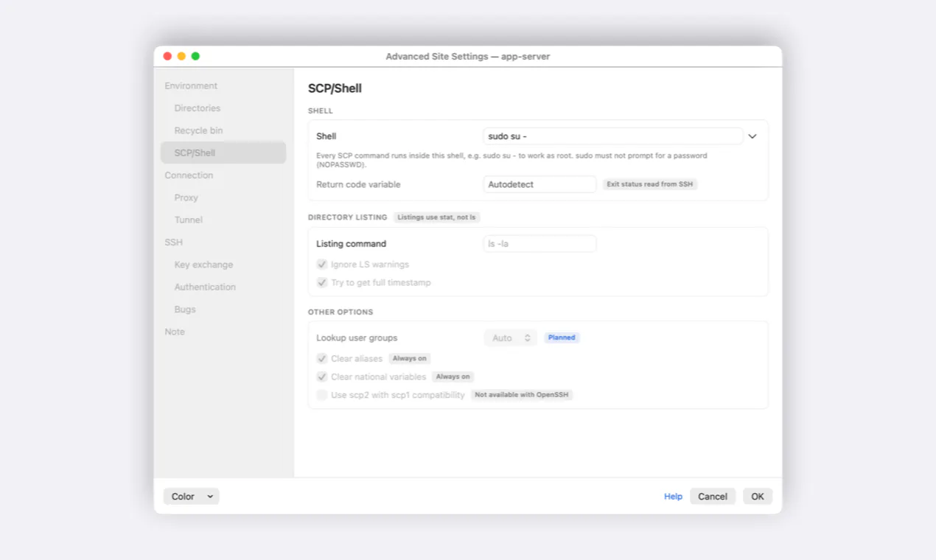Toggle Clear national variables checkbox

tap(322, 377)
